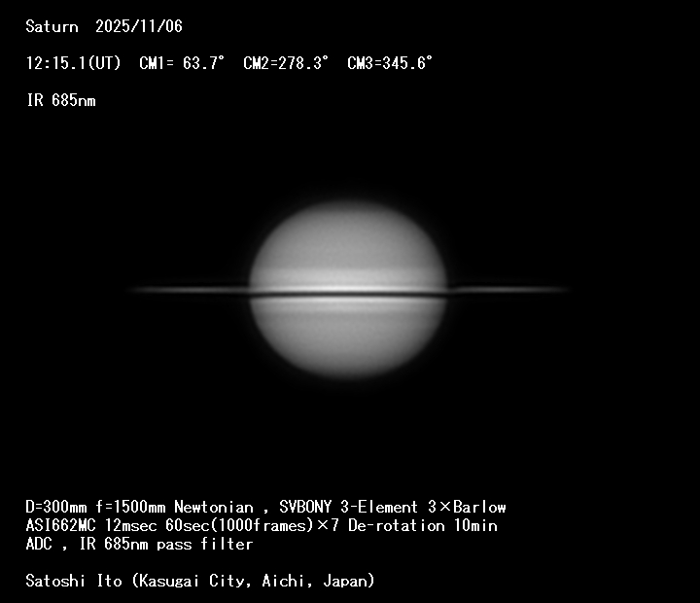This screenshot has width=700, height=603.
Task: Select the date 2025/11/06
Action: 138,27
